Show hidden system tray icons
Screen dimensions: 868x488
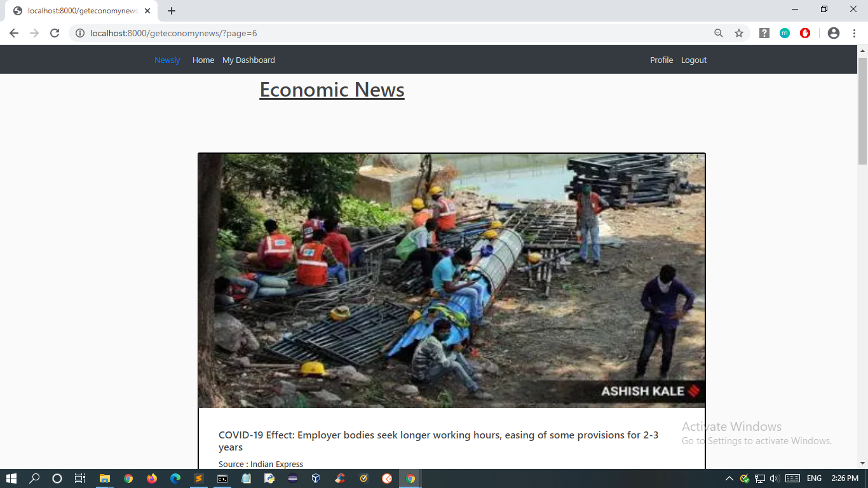(729, 478)
